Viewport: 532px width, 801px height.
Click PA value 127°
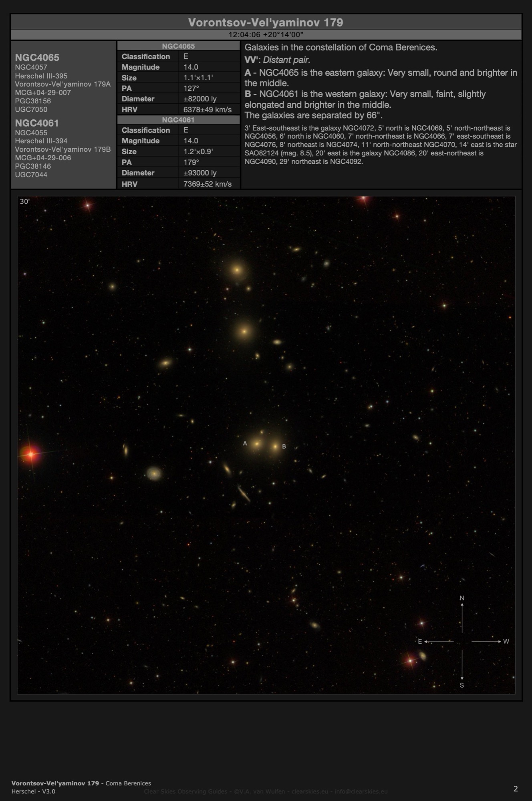click(191, 88)
